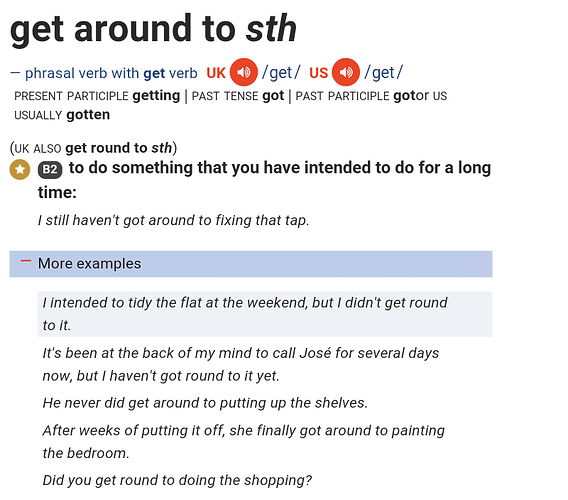568x500 pixels.
Task: Click the example about painting the bedroom
Action: [x=243, y=442]
